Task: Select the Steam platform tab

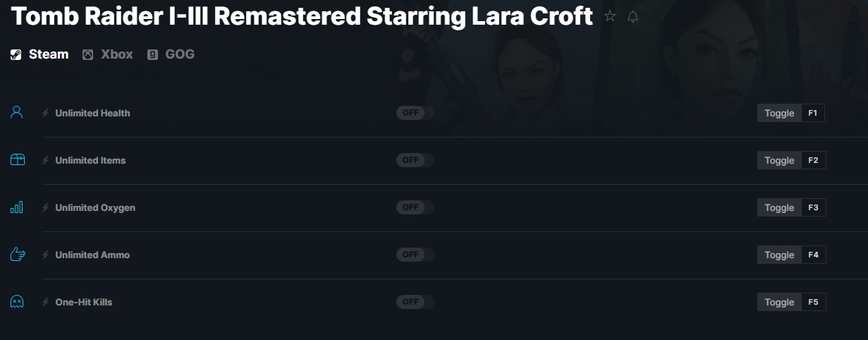Action: pyautogui.click(x=39, y=54)
